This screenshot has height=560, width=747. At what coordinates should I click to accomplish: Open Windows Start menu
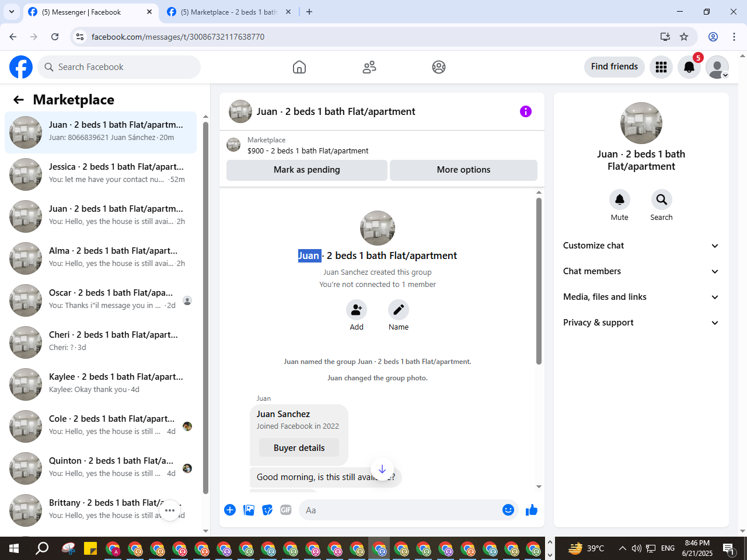[x=14, y=548]
